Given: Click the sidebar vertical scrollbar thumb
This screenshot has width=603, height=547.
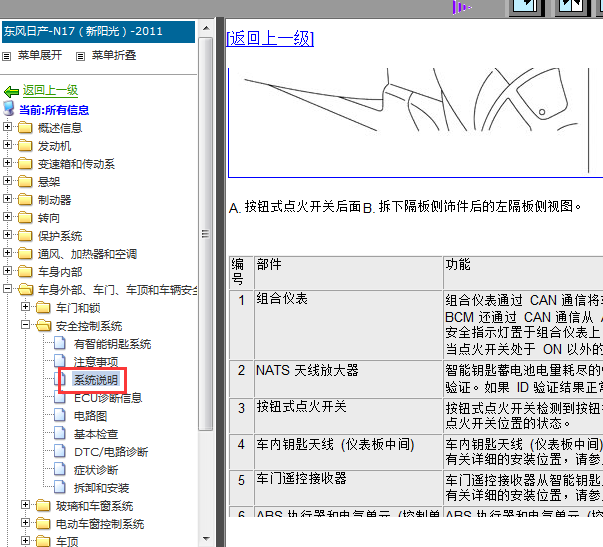Looking at the screenshot, I should click(x=206, y=234).
